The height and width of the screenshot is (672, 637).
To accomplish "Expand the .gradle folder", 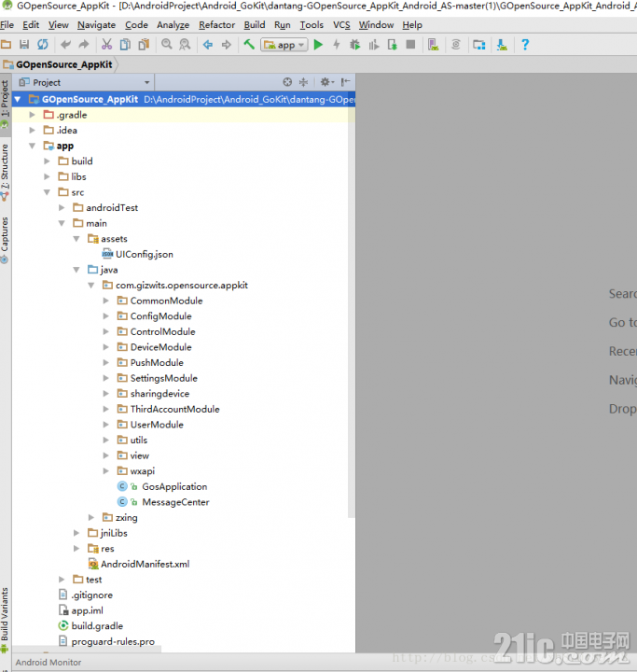I will pos(32,115).
